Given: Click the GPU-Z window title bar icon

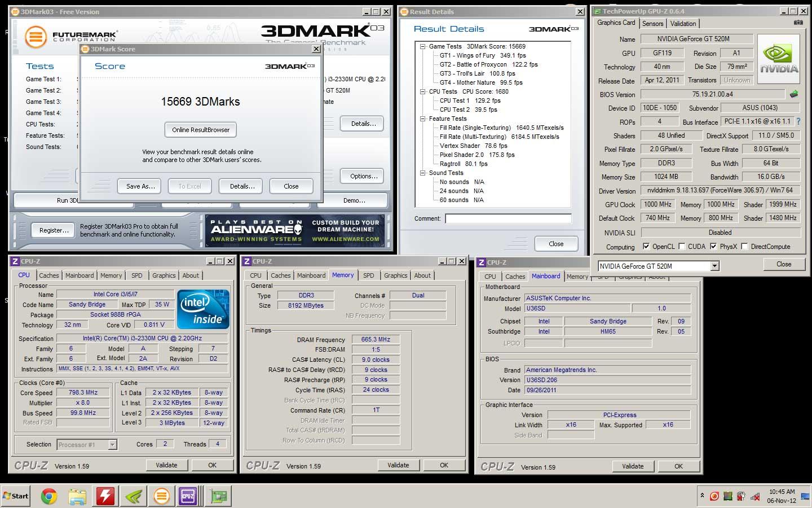Looking at the screenshot, I should tap(597, 11).
